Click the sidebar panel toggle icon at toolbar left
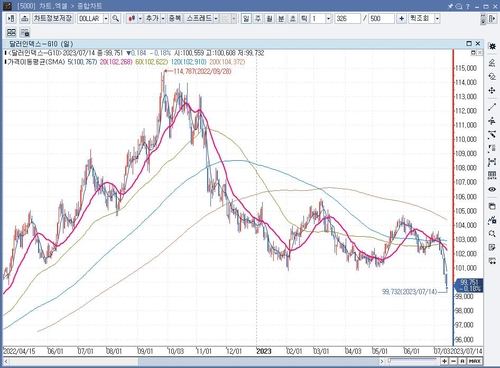The height and width of the screenshot is (368, 500). coord(11,18)
